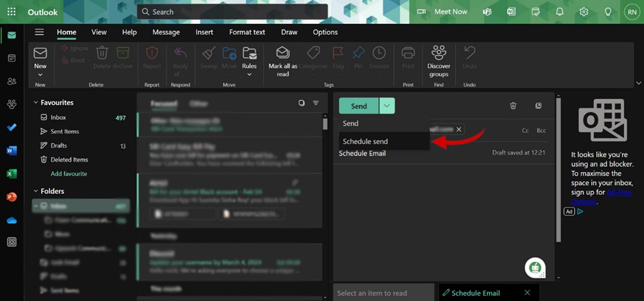644x301 pixels.
Task: Open the Format text tab
Action: 247,32
